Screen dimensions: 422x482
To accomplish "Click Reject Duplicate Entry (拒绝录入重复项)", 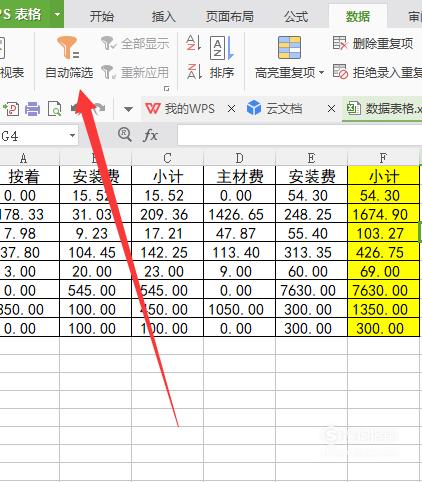I will pyautogui.click(x=377, y=72).
